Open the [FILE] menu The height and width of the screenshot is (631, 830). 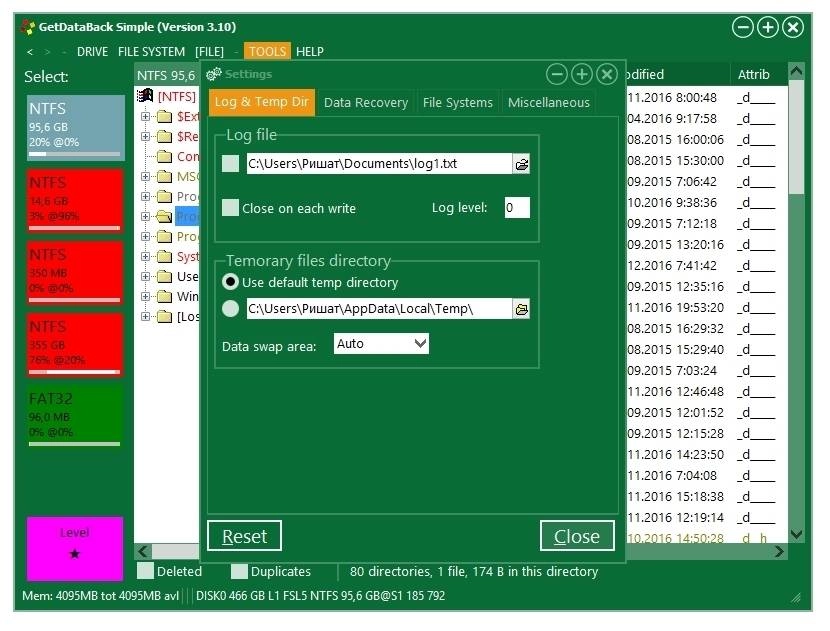click(209, 52)
